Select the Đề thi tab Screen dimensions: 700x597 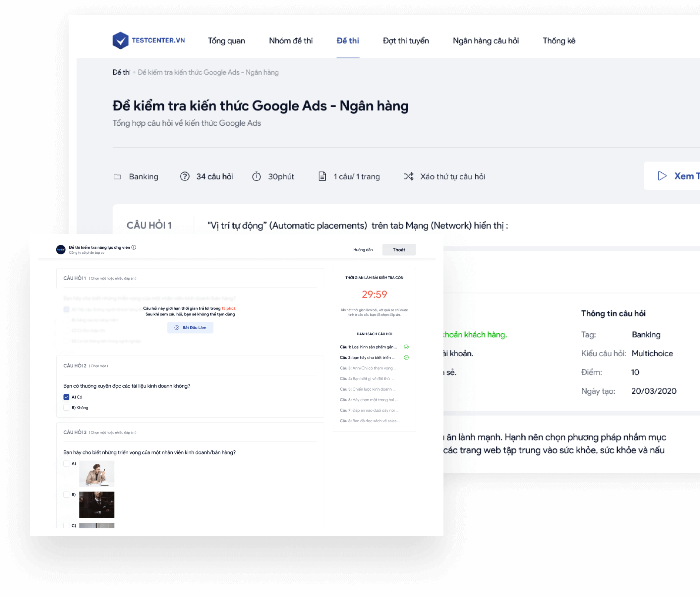tap(348, 41)
